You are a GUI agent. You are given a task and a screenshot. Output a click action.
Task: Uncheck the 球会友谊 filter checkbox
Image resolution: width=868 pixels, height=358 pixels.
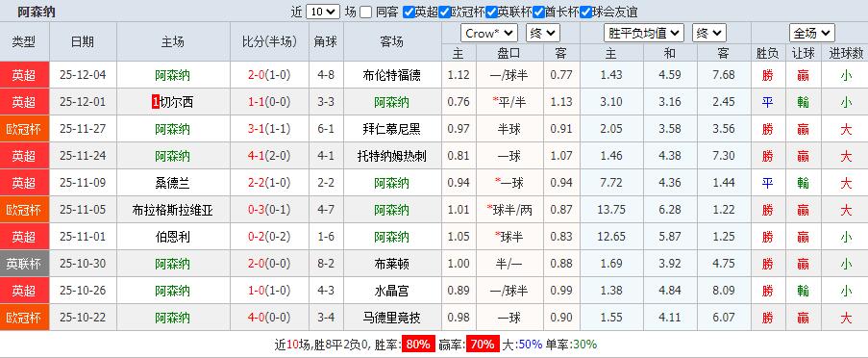(584, 13)
